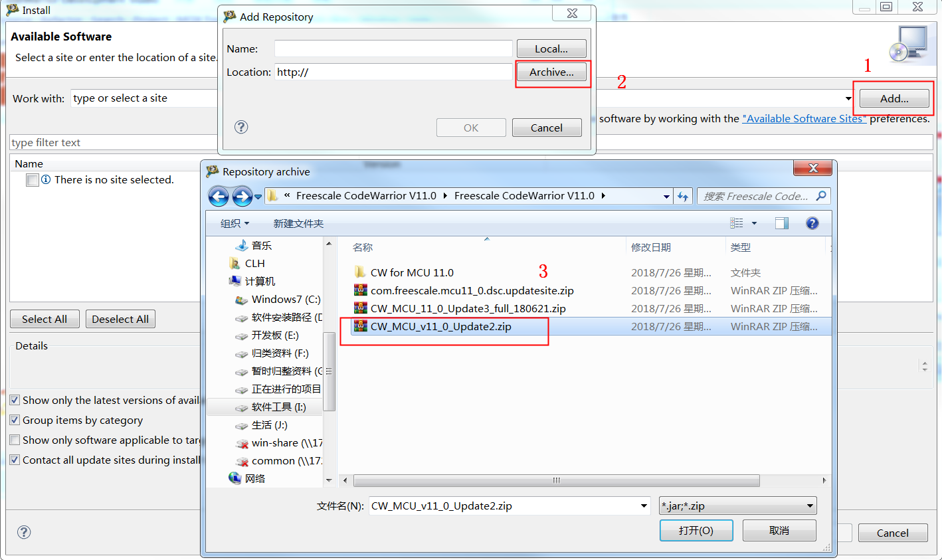Enable Show only software applicable to target
Screen dimensions: 942x560
14,440
